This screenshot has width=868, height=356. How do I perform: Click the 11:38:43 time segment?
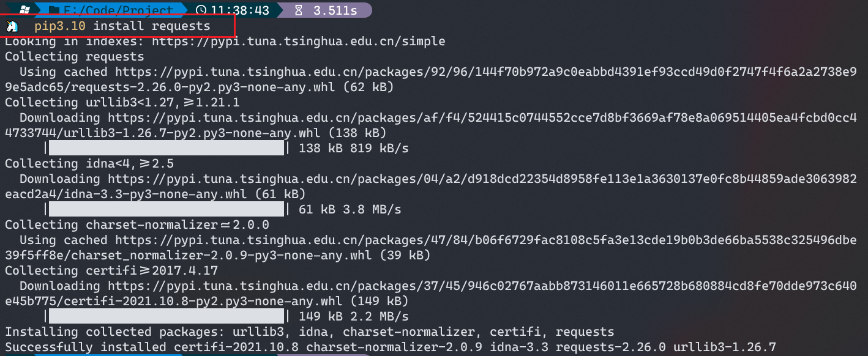point(239,10)
